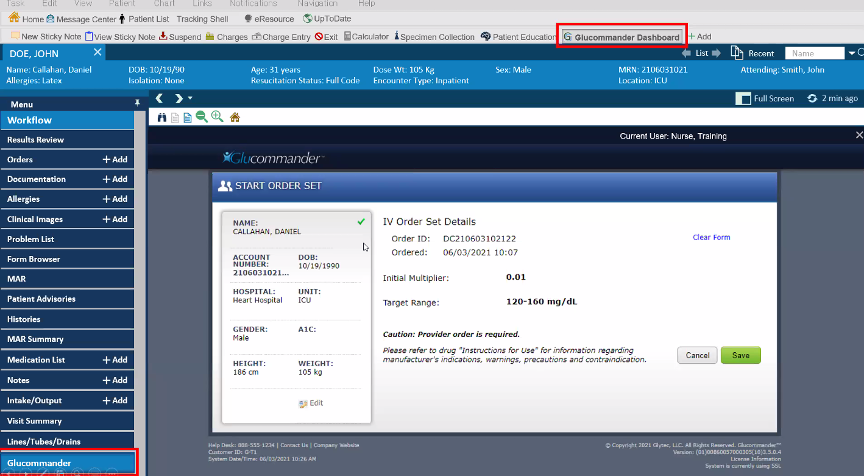Save the IV order set
The width and height of the screenshot is (864, 476).
[x=741, y=355]
